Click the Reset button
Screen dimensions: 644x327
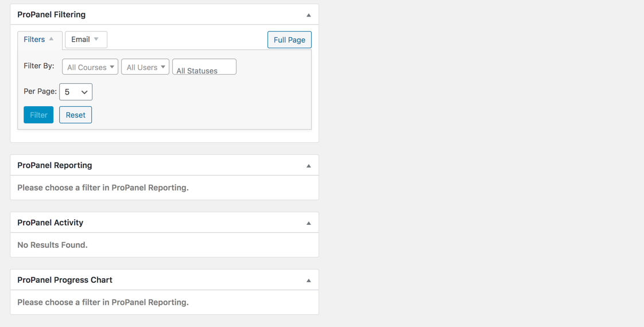[76, 115]
